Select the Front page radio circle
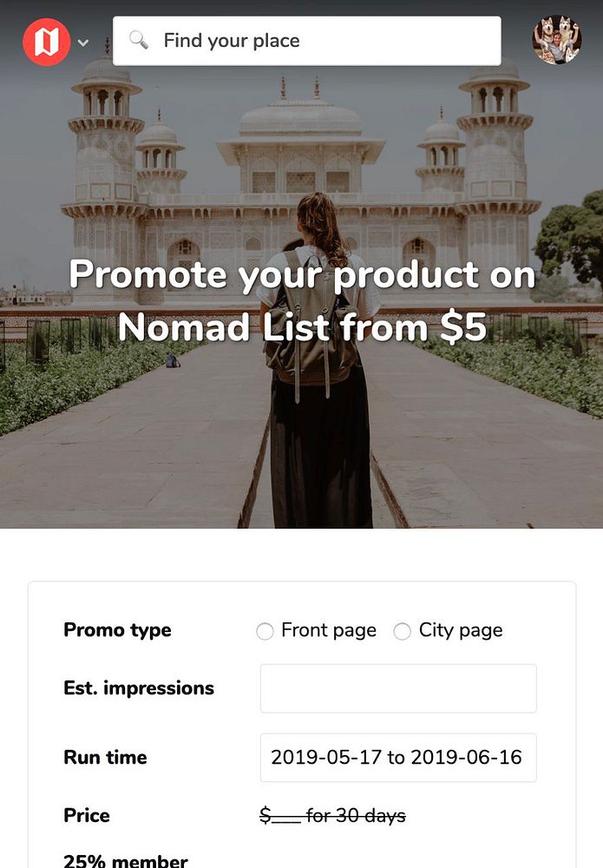This screenshot has height=868, width=603. 265,632
